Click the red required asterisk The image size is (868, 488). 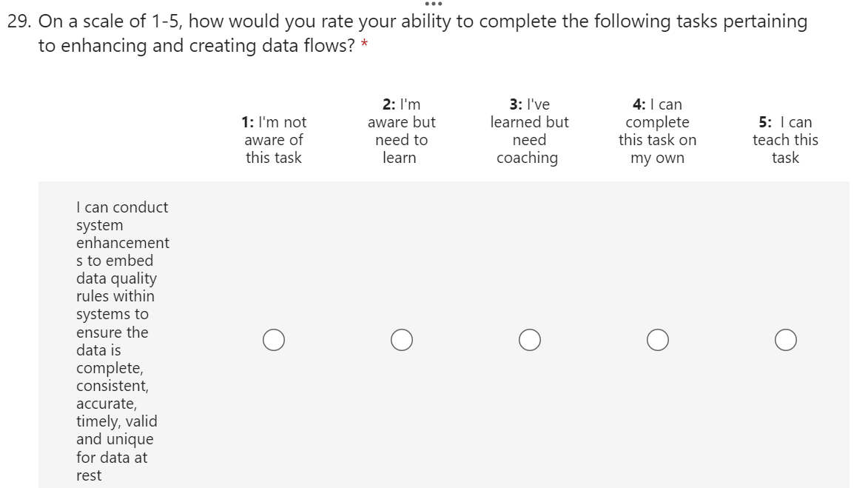364,47
